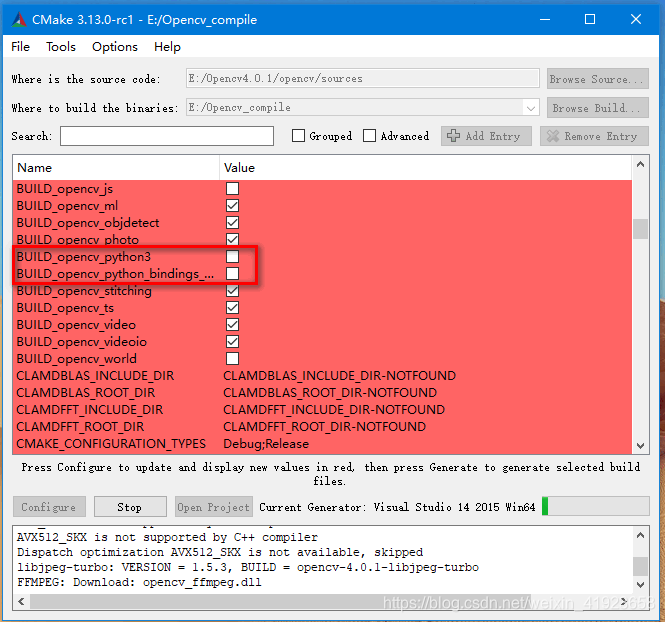Select the CLAMDBLAS_INCLUDE_DIR row name
Image resolution: width=665 pixels, height=622 pixels.
(x=95, y=376)
